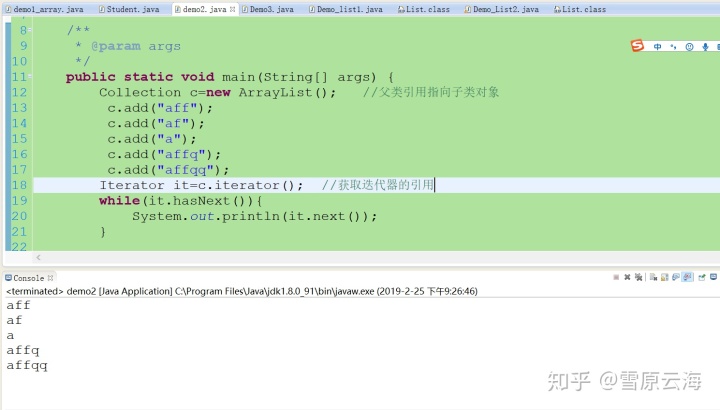Image resolution: width=720 pixels, height=410 pixels.
Task: Click the single 'a' console output line
Action: click(x=10, y=336)
